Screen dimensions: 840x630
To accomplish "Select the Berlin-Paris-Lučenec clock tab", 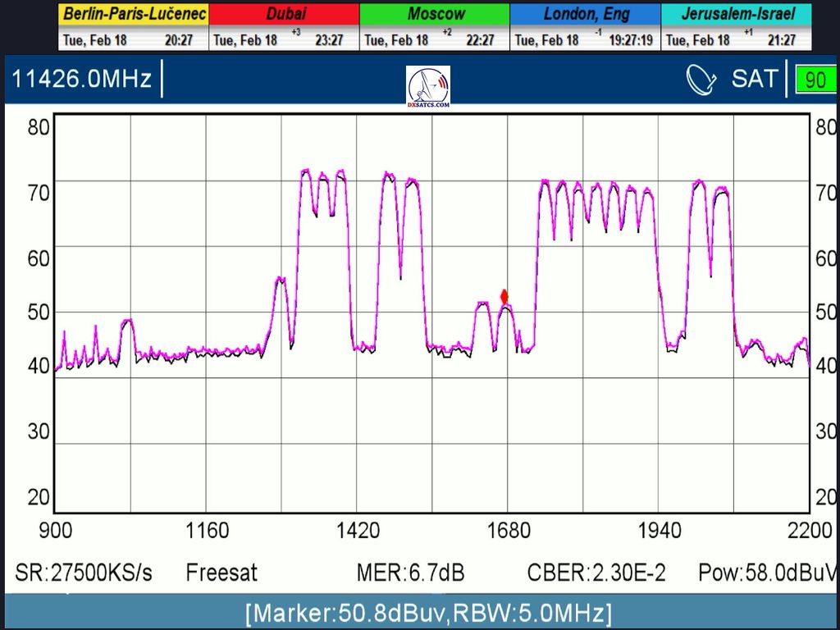I will (x=134, y=14).
